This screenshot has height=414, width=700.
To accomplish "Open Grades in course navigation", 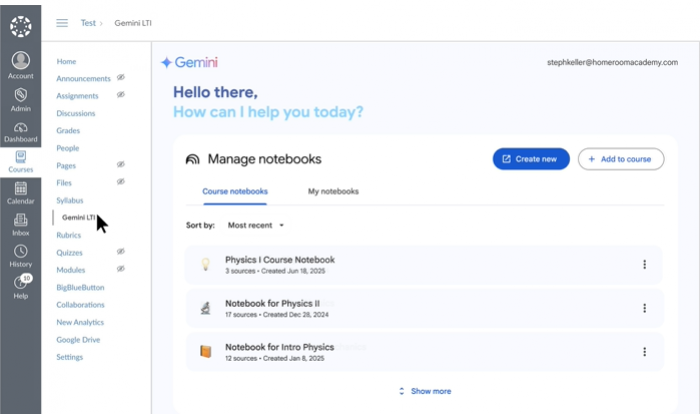I will [68, 131].
